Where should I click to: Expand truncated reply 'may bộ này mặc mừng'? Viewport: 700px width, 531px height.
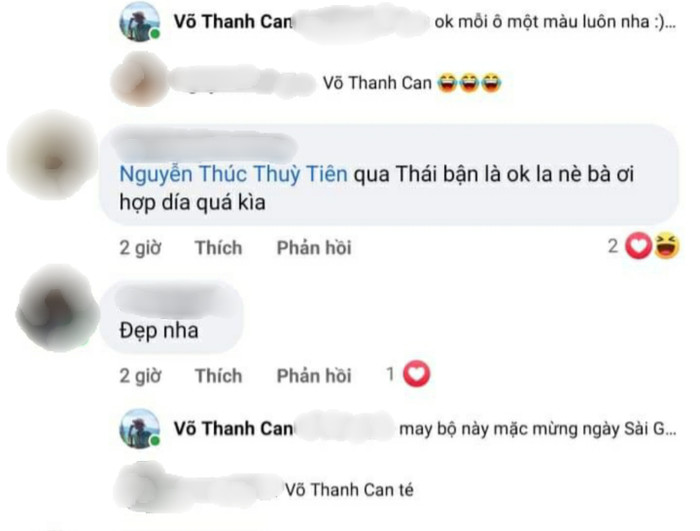[x=538, y=429]
